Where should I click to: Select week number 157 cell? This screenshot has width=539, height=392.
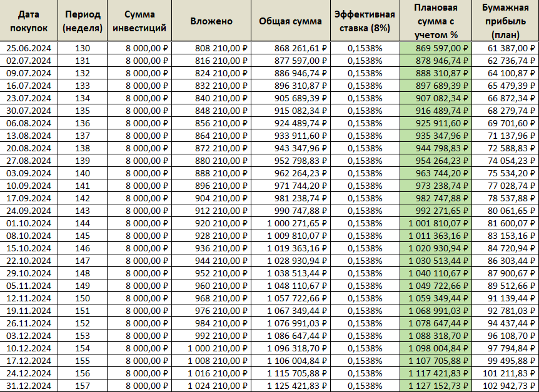pos(83,386)
